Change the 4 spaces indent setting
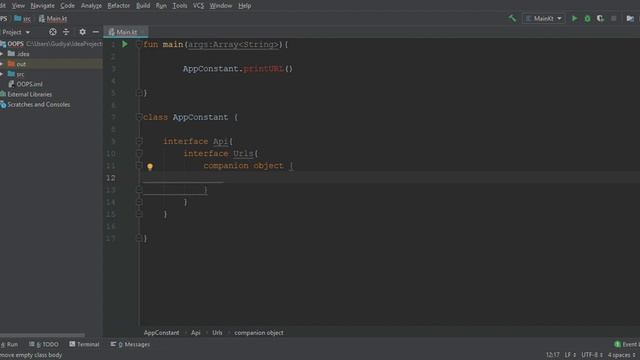This screenshot has height=360, width=640. tap(622, 355)
